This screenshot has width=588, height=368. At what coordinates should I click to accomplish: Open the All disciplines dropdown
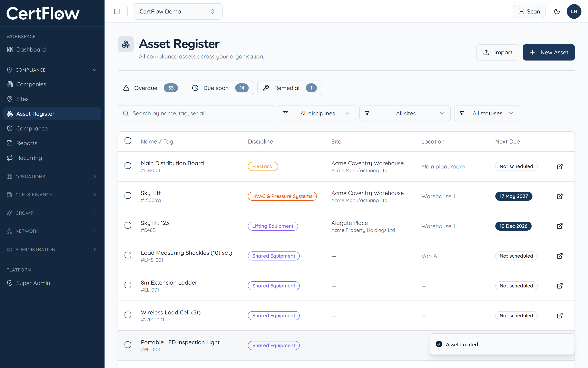click(x=317, y=113)
